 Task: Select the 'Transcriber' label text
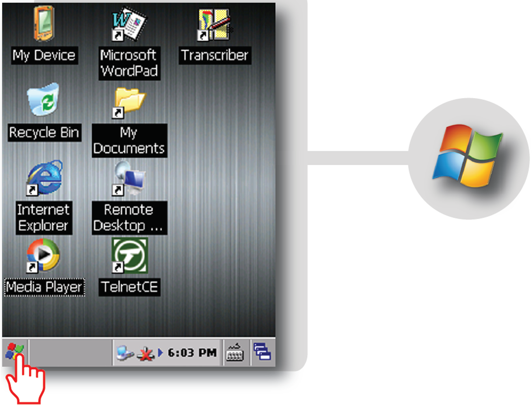(215, 56)
